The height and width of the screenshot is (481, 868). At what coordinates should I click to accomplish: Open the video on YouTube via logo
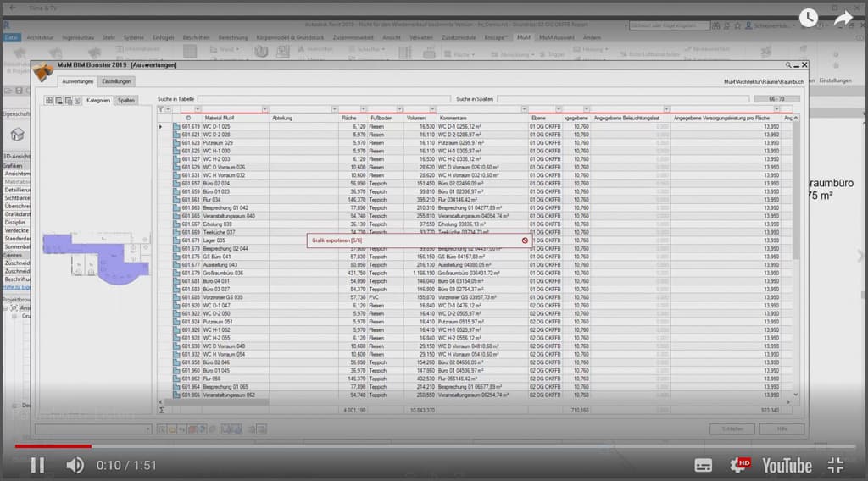click(787, 464)
